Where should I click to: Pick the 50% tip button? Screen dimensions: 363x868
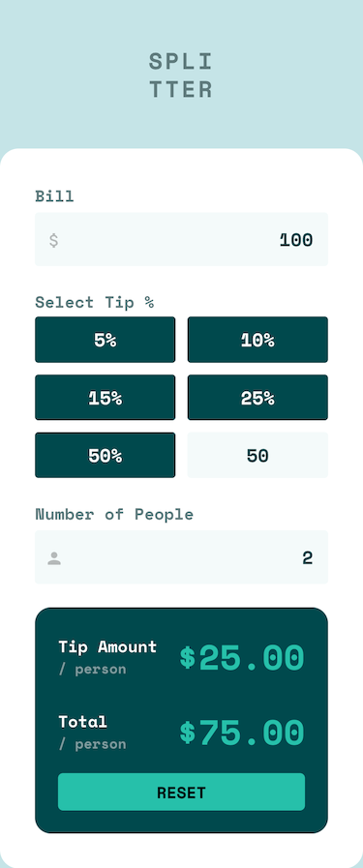pos(106,455)
